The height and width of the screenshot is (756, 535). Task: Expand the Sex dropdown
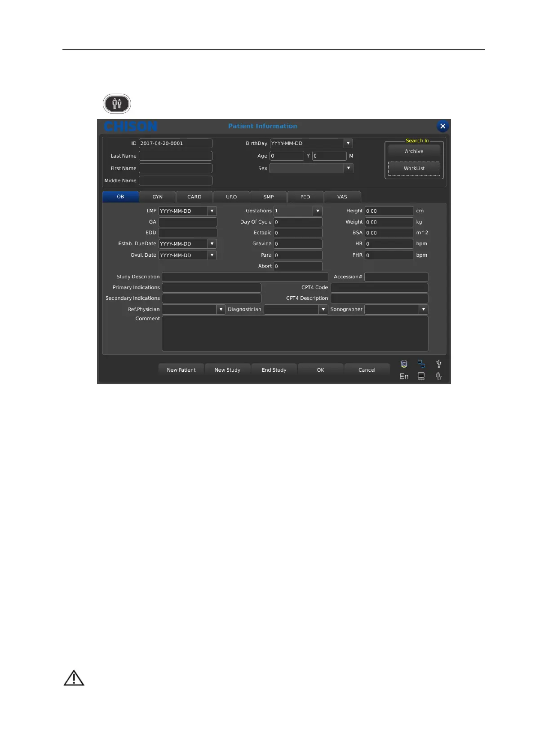pos(348,168)
